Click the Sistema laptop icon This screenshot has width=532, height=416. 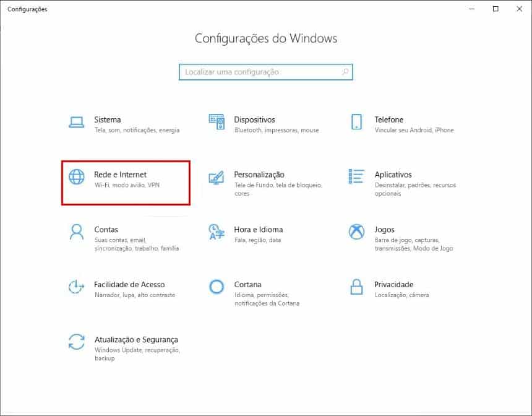click(76, 122)
